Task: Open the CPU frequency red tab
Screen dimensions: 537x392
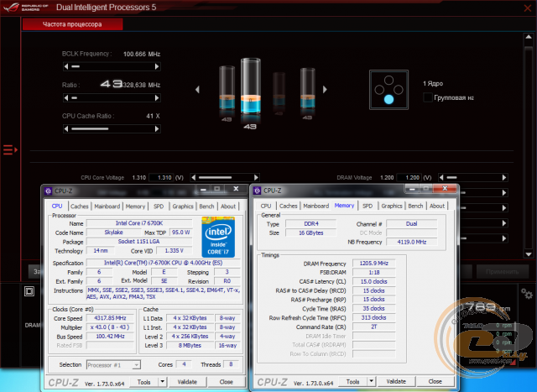Action: tap(73, 24)
